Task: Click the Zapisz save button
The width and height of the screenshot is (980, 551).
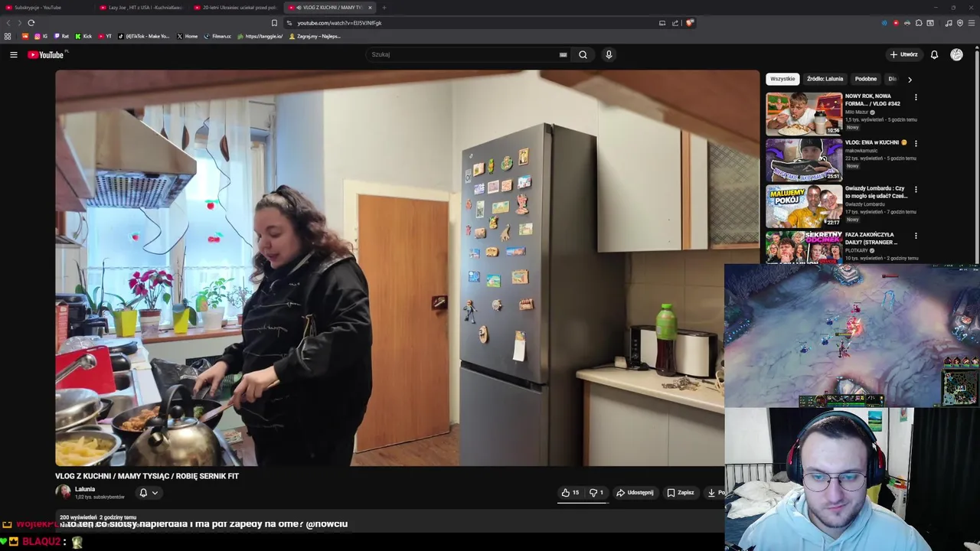Action: 681,493
